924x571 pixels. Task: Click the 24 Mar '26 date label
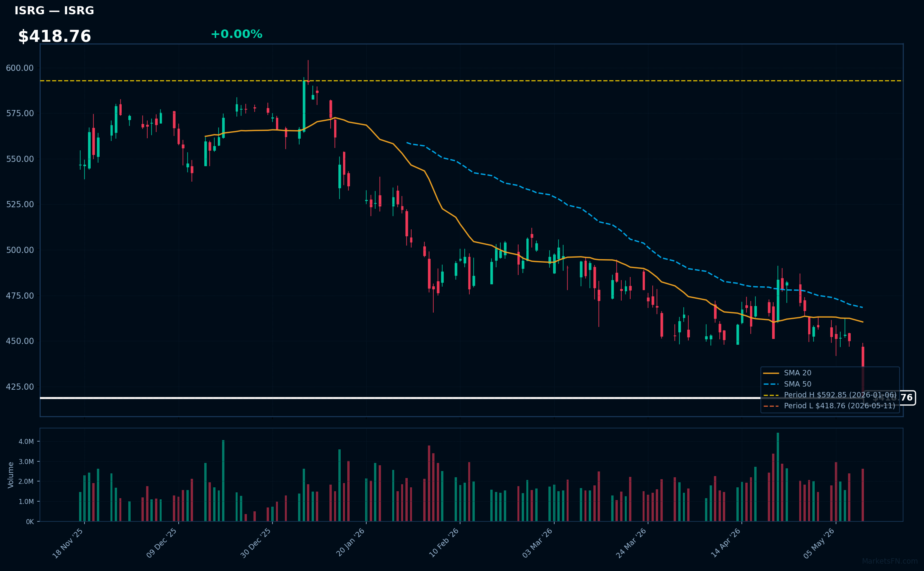pyautogui.click(x=631, y=543)
